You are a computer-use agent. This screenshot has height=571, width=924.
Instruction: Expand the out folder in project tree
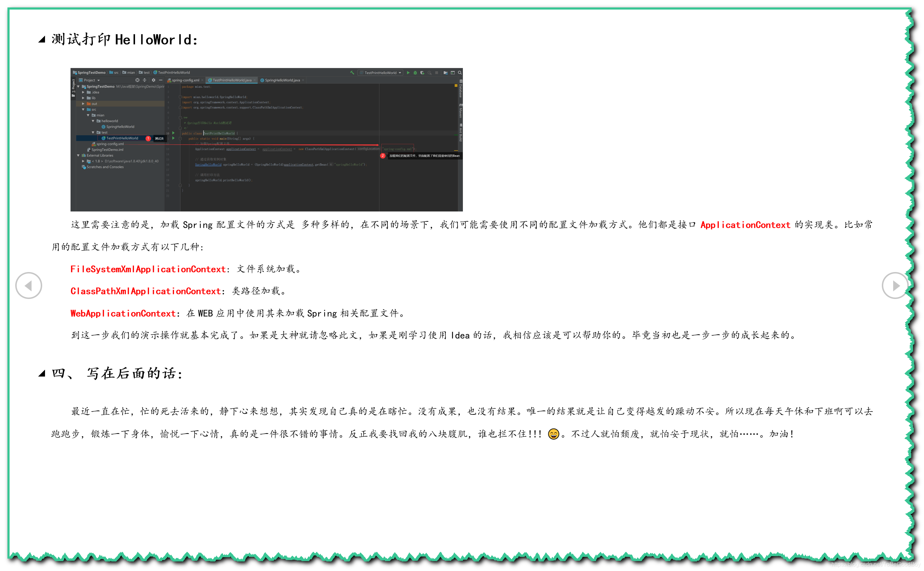(83, 104)
